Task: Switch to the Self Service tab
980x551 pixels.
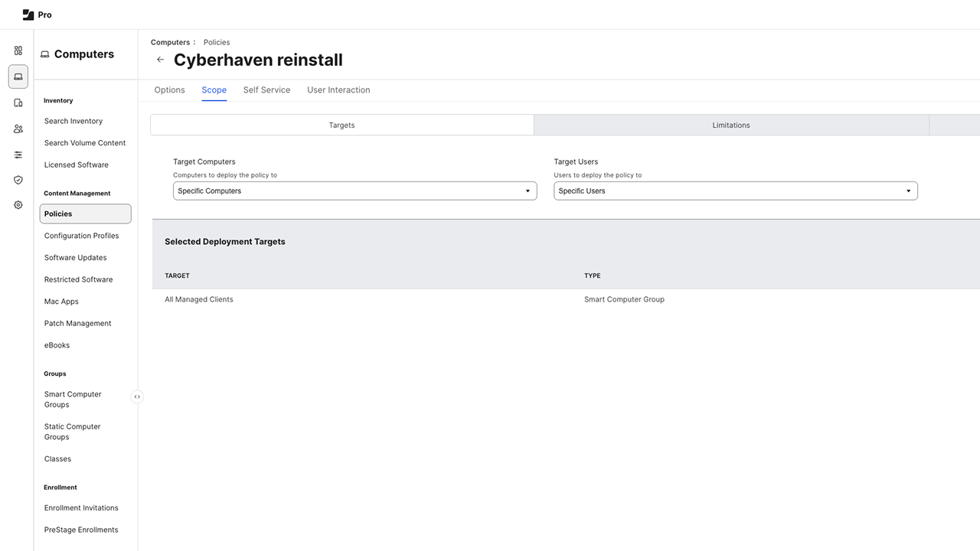Action: click(266, 90)
